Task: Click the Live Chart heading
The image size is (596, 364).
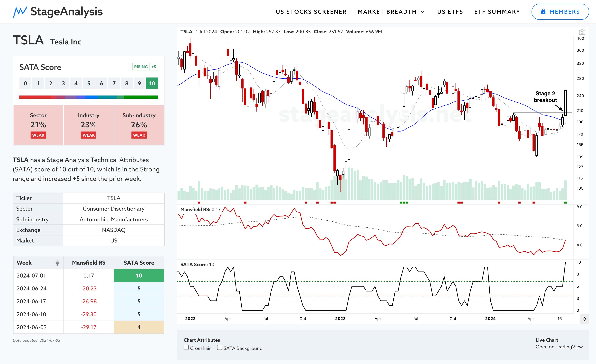Action: click(x=547, y=340)
